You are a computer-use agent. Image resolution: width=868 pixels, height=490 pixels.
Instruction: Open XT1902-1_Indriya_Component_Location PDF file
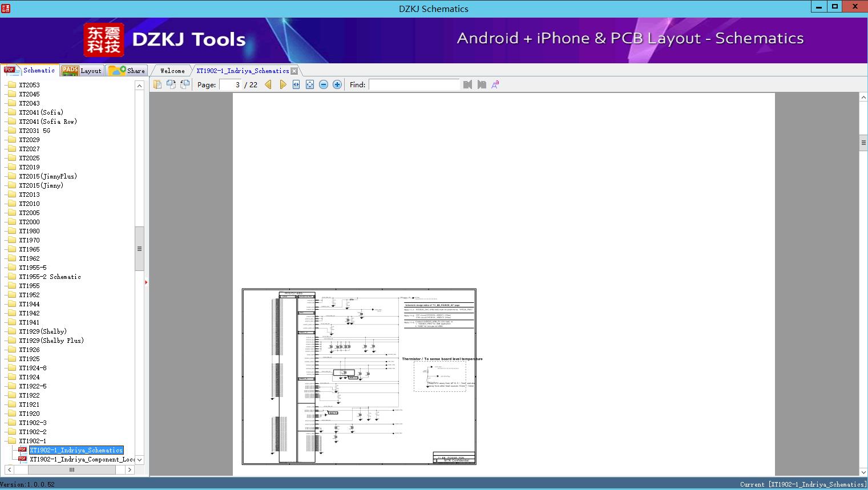tap(81, 459)
